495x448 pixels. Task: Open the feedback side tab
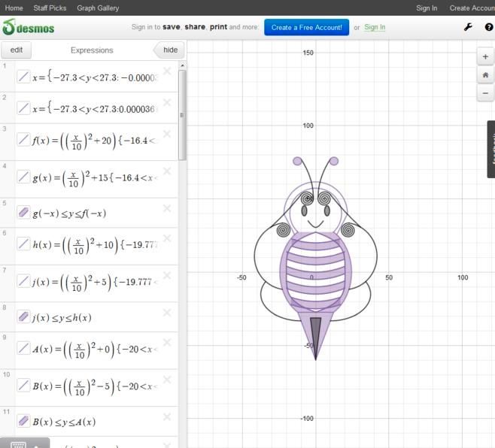[x=491, y=149]
